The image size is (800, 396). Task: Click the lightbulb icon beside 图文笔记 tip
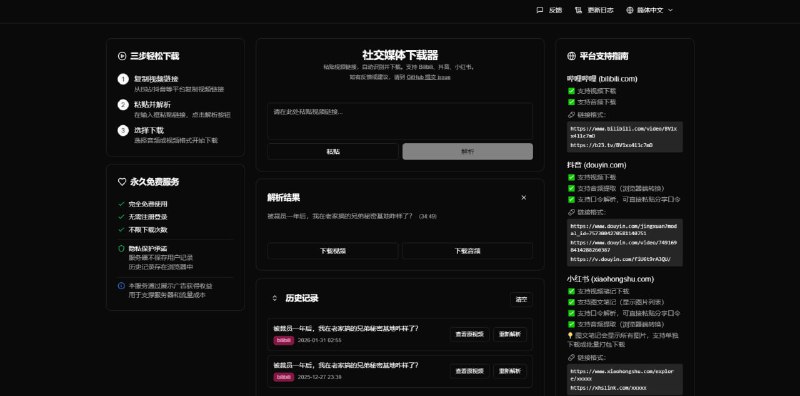point(570,336)
